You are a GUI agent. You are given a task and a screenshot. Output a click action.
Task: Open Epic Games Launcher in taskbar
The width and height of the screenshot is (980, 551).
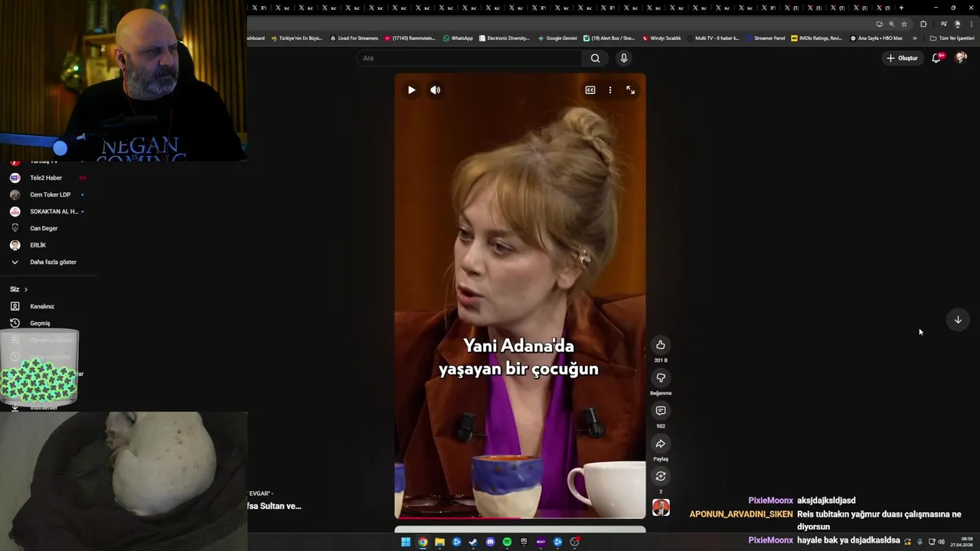click(x=524, y=542)
